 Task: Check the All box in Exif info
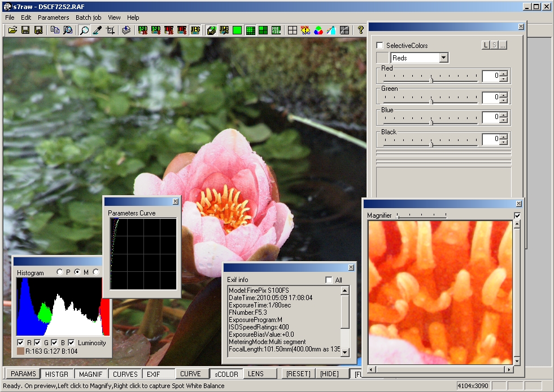coord(329,280)
